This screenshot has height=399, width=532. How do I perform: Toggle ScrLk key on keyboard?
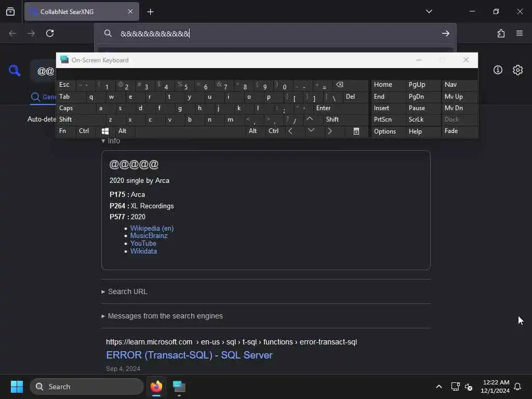(423, 119)
